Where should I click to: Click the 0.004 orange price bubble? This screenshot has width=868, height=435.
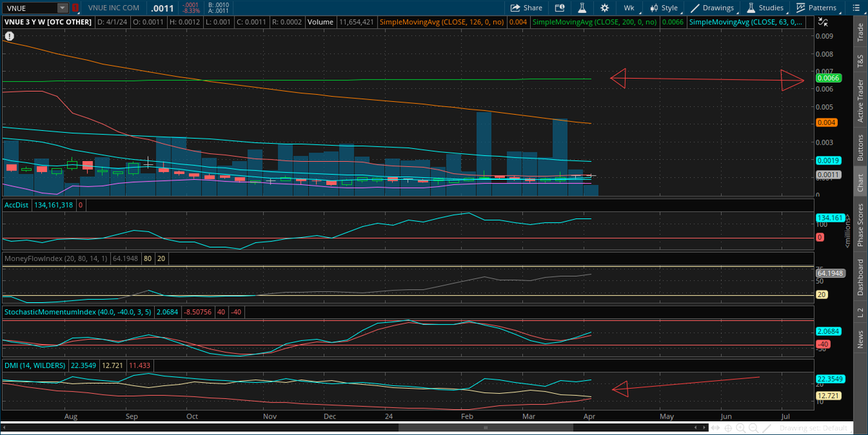coord(827,123)
